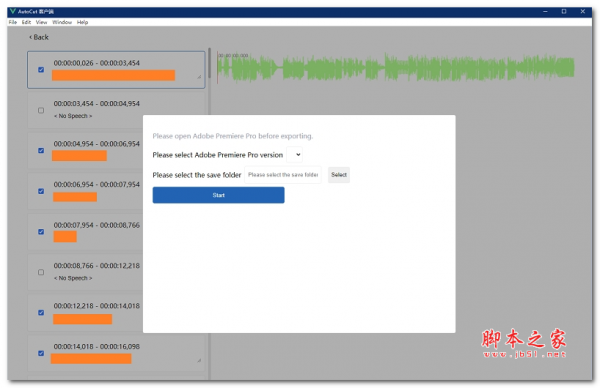Image resolution: width=600 pixels, height=388 pixels.
Task: Open the View menu
Action: coord(41,22)
